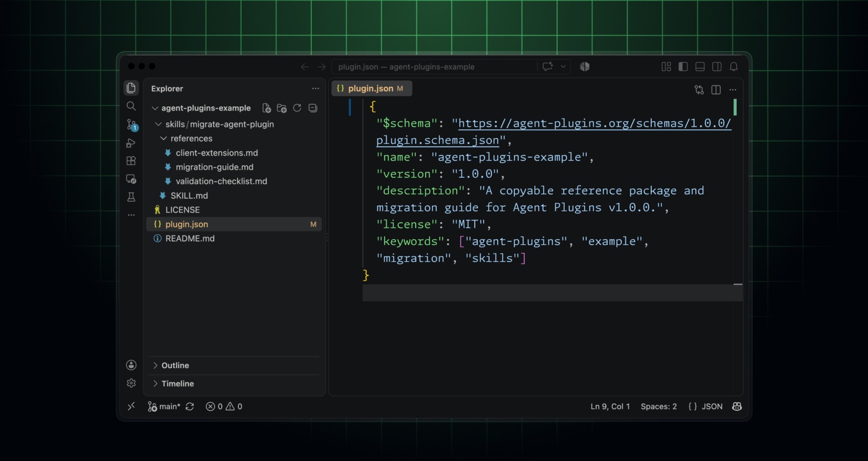The width and height of the screenshot is (868, 461).
Task: Navigate forward with the right arrow
Action: click(322, 67)
